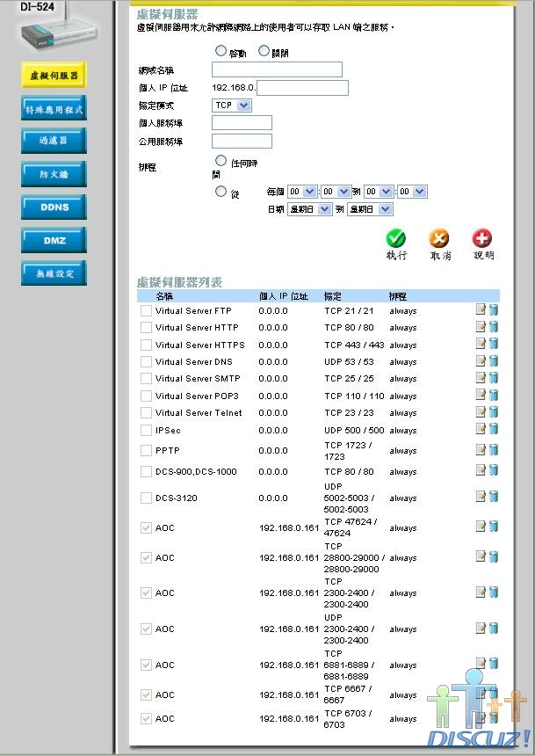Delete the Virtual Server SMTP entry

tap(494, 377)
